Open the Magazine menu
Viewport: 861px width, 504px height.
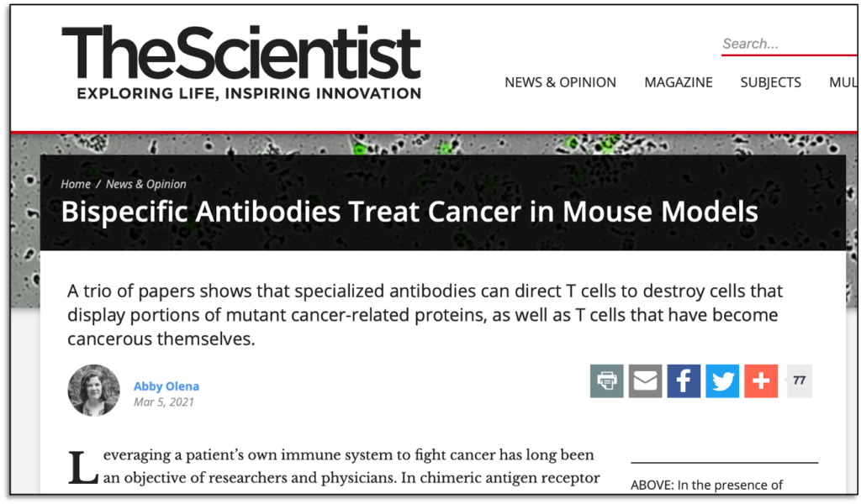click(678, 82)
